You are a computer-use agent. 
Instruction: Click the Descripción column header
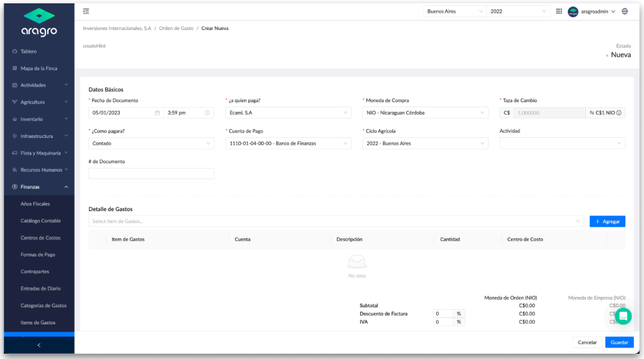350,239
